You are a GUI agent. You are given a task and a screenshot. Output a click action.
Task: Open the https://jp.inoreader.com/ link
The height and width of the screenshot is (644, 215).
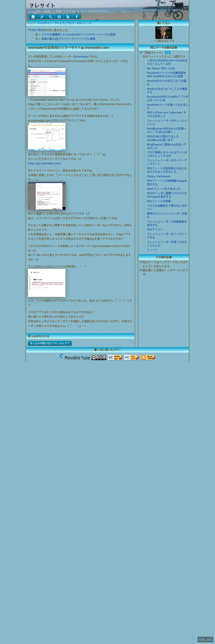click(45, 163)
